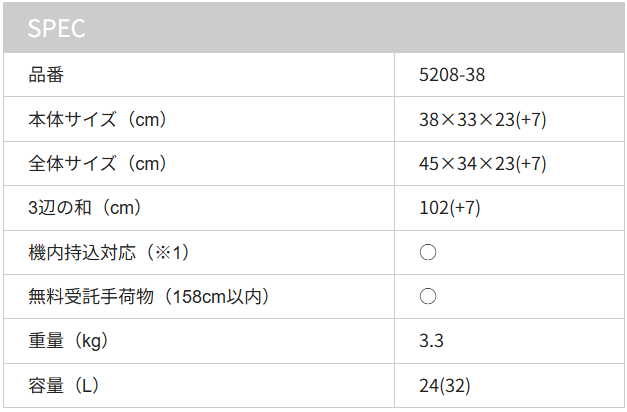Select the 容量（L） label
This screenshot has height=412, width=627.
[64, 386]
